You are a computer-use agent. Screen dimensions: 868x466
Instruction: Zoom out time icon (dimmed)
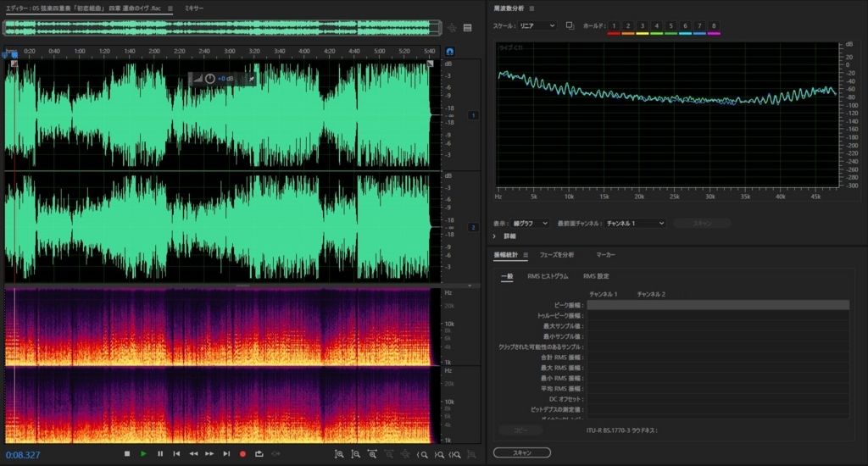pyautogui.click(x=388, y=454)
